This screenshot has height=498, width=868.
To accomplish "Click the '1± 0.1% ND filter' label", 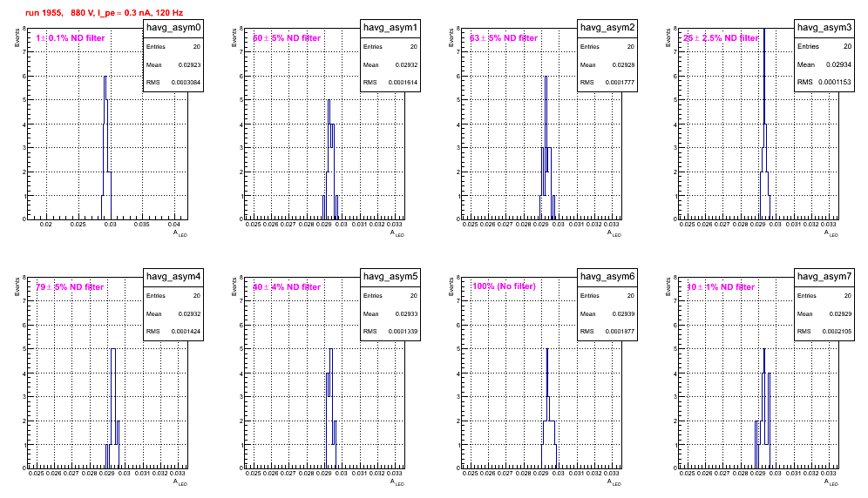I will pyautogui.click(x=71, y=38).
